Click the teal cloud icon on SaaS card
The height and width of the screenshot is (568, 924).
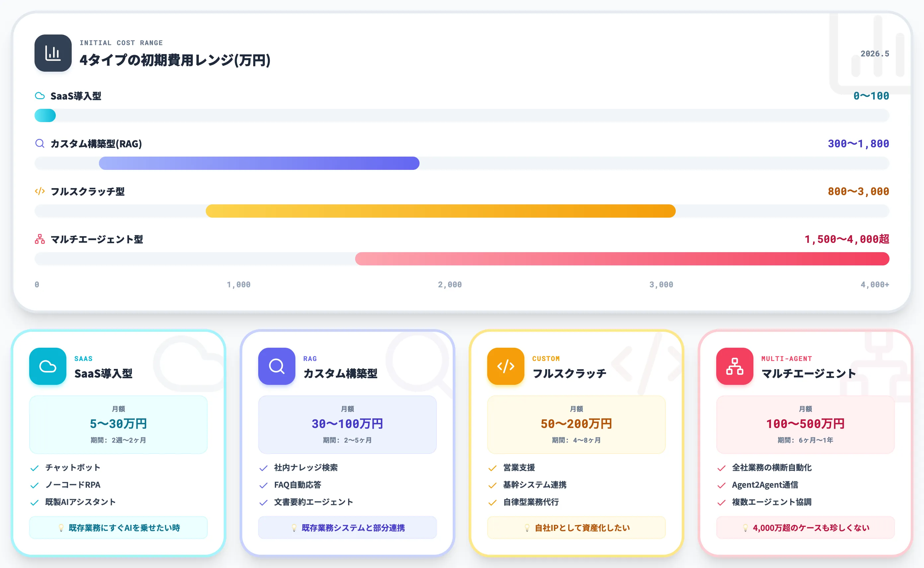(x=48, y=366)
